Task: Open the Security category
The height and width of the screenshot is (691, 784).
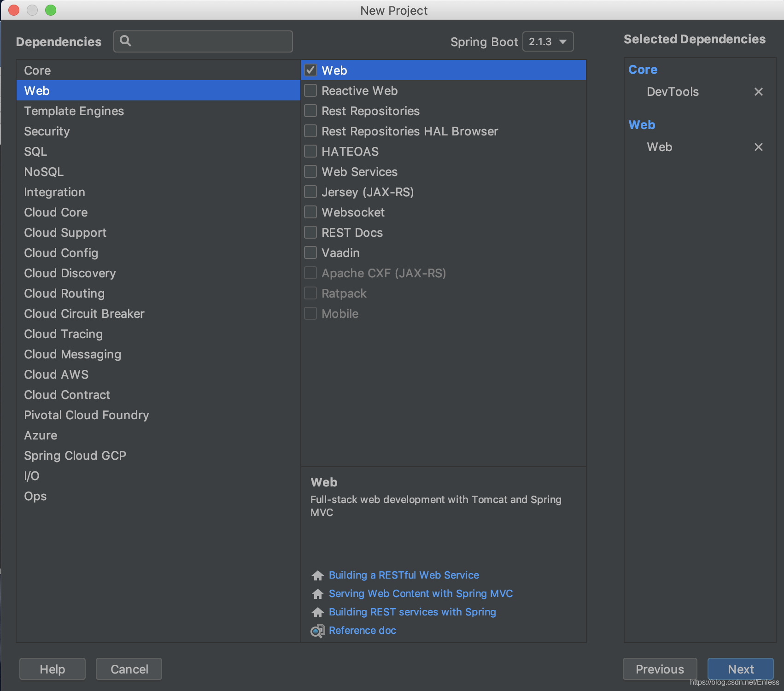Action: pos(158,131)
